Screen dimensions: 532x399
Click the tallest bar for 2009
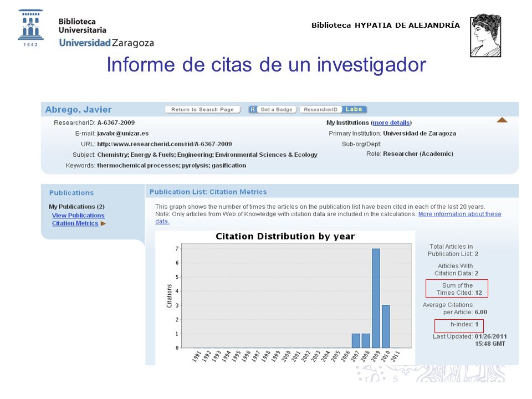point(376,298)
